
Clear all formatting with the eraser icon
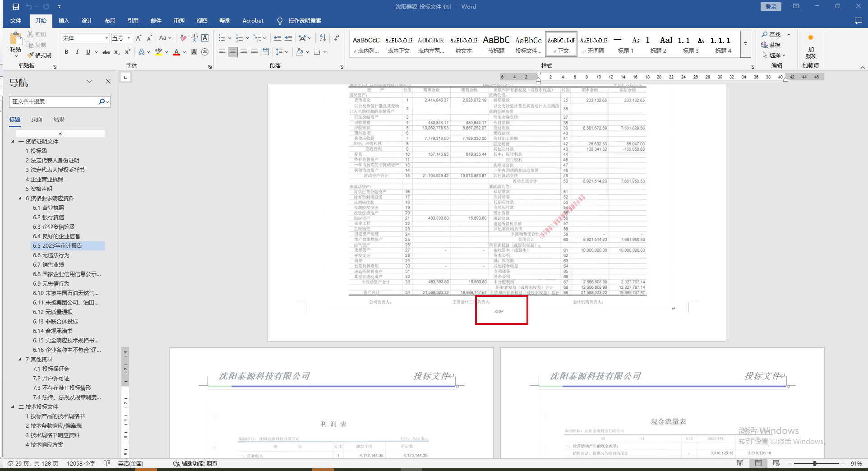click(x=183, y=38)
